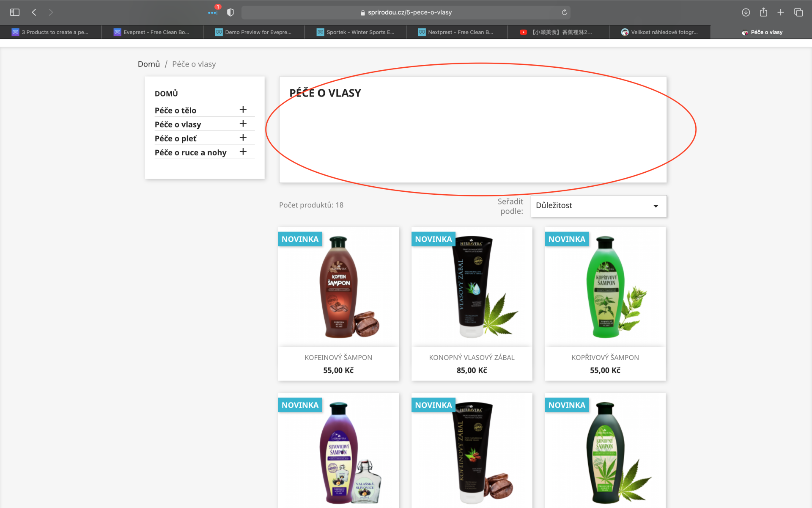Click the Kopřivový šampon product image
812x508 pixels.
click(605, 287)
